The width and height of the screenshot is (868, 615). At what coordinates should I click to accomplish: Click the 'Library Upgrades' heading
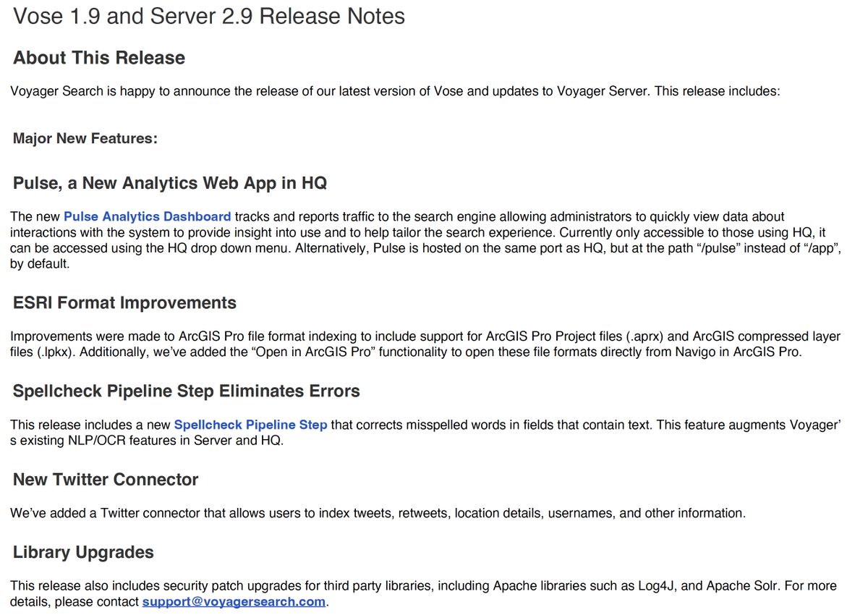tap(83, 553)
